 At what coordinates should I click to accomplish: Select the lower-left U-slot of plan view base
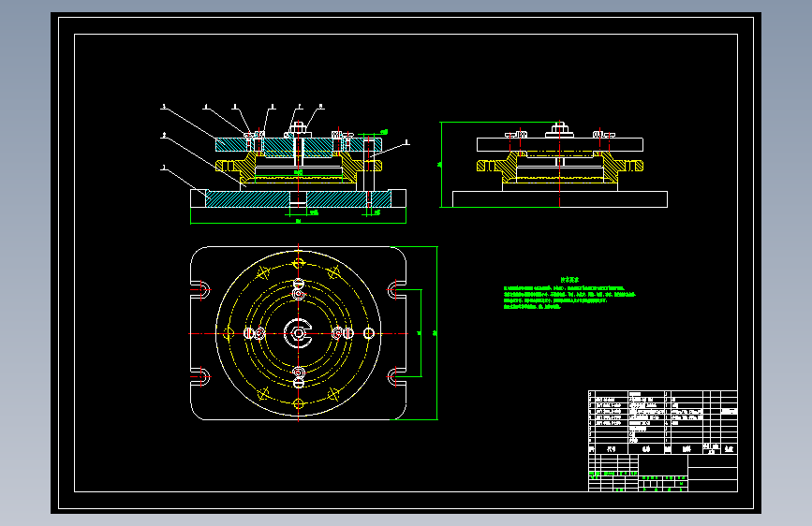[x=201, y=377]
